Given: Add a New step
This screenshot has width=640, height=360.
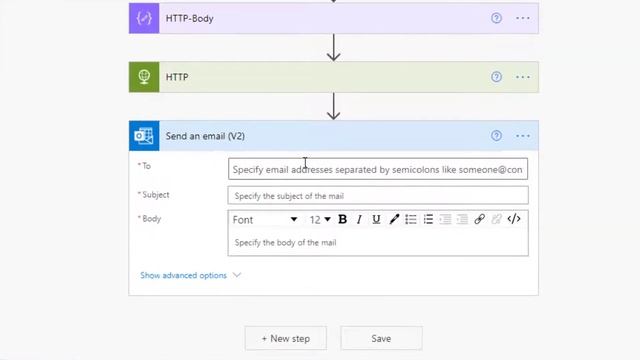Looking at the screenshot, I should point(286,338).
